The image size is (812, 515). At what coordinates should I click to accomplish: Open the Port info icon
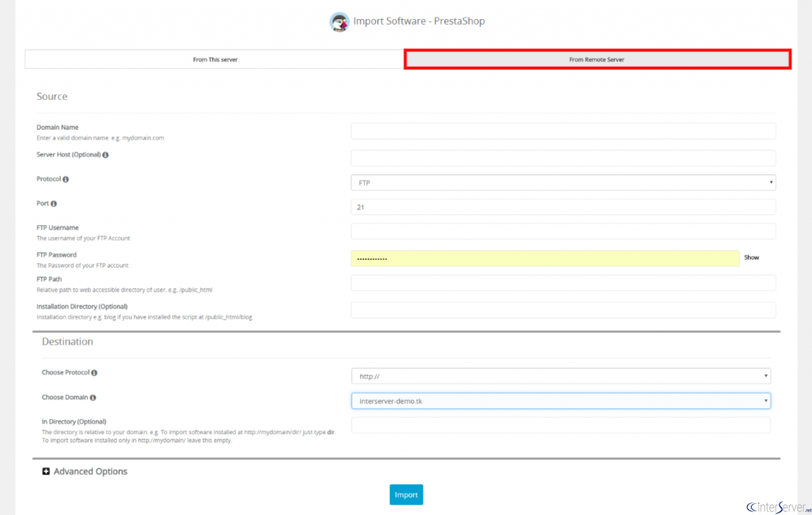pos(54,204)
